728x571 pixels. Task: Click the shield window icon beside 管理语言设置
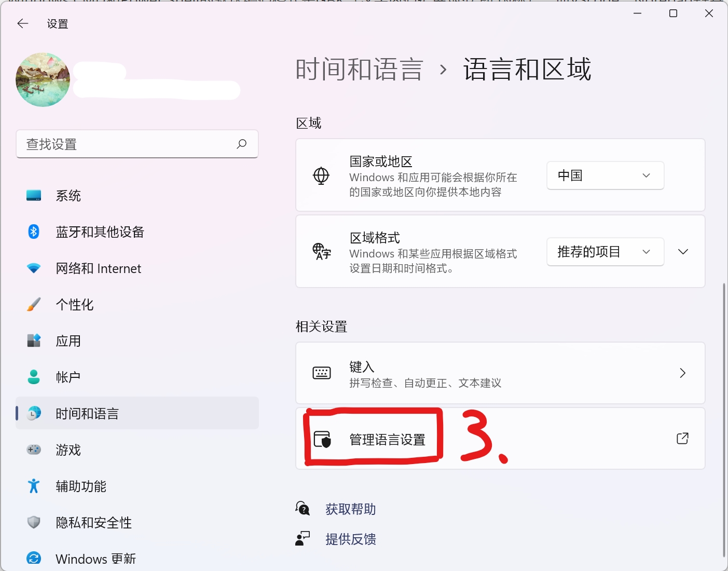pos(322,439)
